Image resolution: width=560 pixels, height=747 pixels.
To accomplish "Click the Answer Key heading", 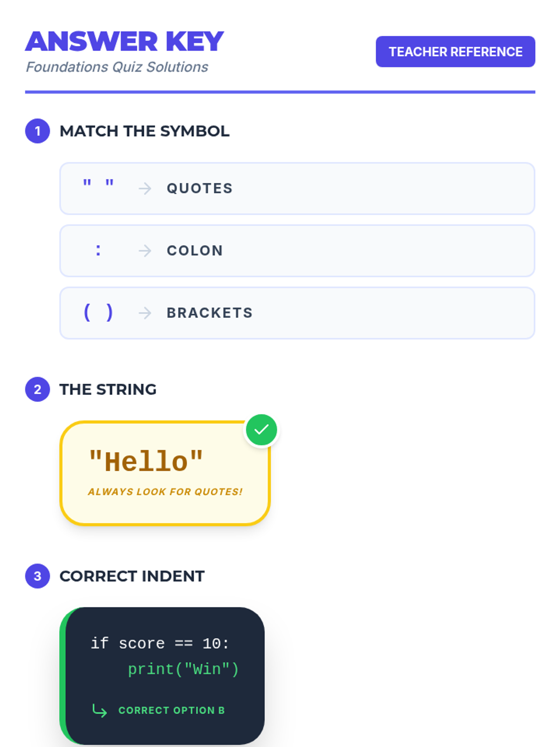I will click(x=125, y=42).
